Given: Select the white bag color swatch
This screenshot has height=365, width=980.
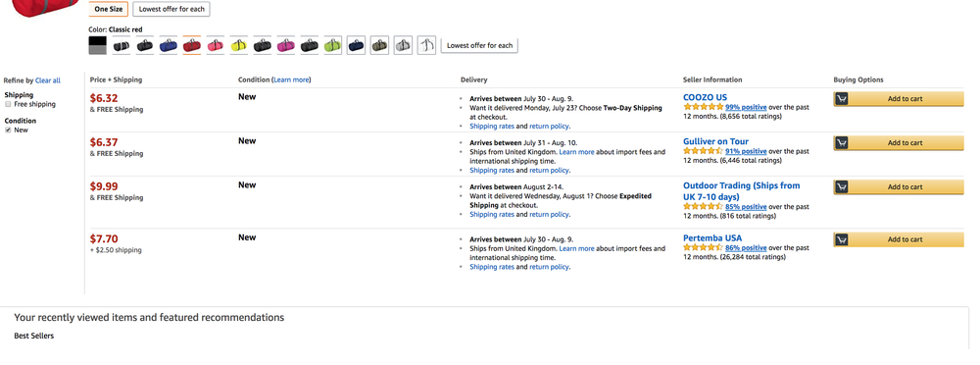Looking at the screenshot, I should coord(426,46).
